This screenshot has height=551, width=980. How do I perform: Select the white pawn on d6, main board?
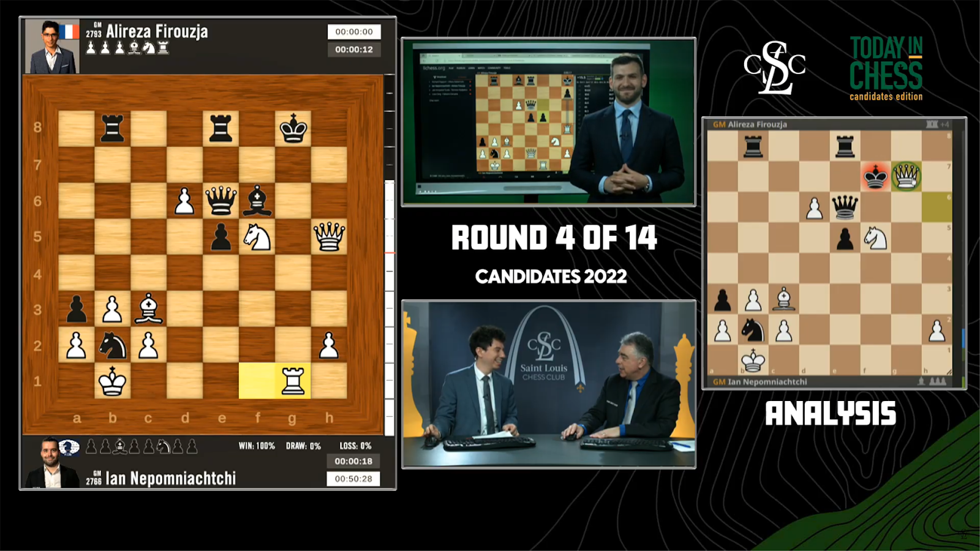(184, 201)
